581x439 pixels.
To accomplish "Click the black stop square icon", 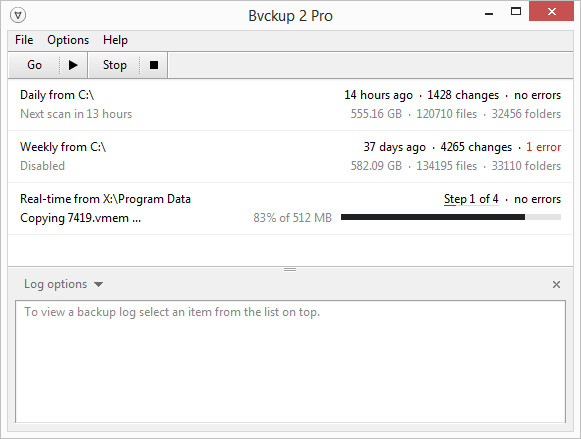I will [154, 65].
